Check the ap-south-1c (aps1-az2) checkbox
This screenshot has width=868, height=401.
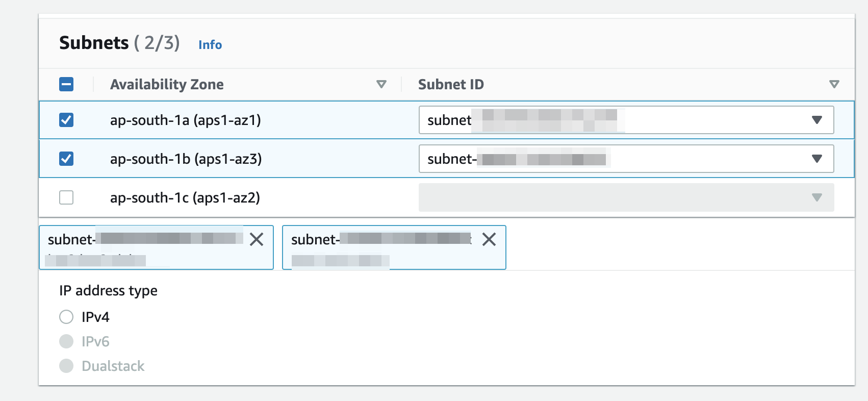66,197
